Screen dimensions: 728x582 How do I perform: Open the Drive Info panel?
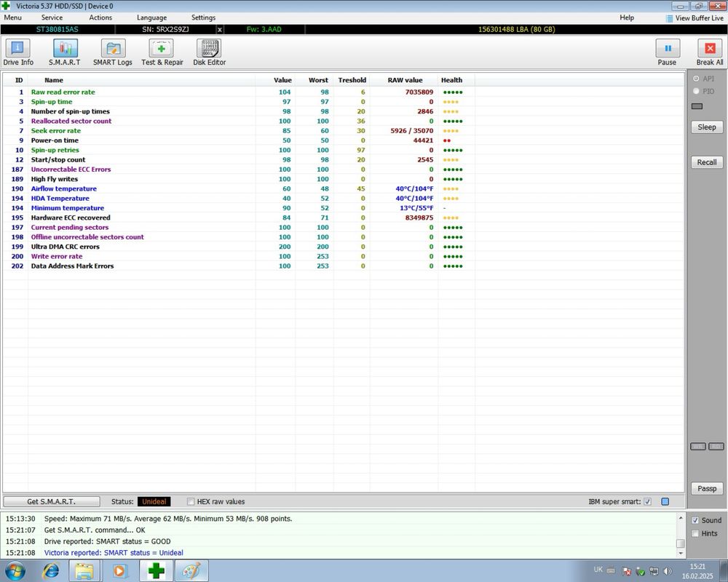pos(17,52)
